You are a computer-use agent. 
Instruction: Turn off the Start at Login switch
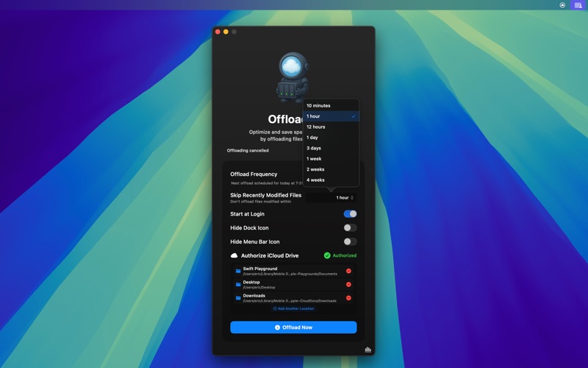351,213
